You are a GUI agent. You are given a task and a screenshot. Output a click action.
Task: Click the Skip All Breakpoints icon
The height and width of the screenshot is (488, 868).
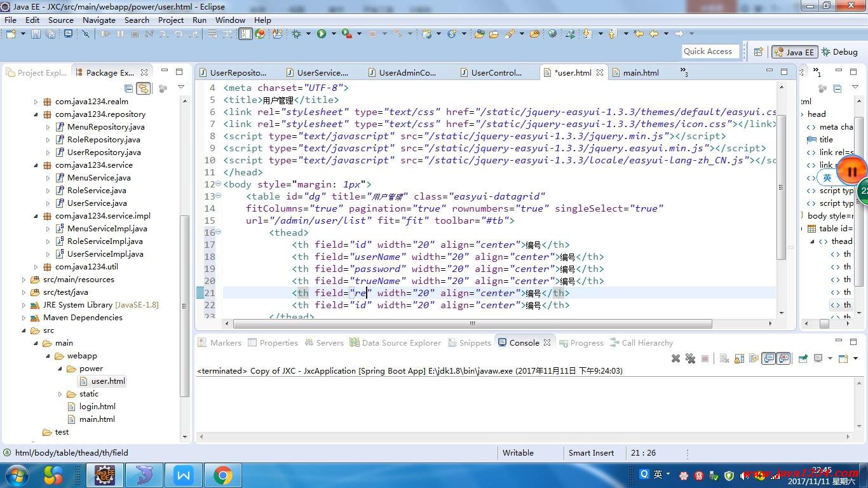pos(86,34)
